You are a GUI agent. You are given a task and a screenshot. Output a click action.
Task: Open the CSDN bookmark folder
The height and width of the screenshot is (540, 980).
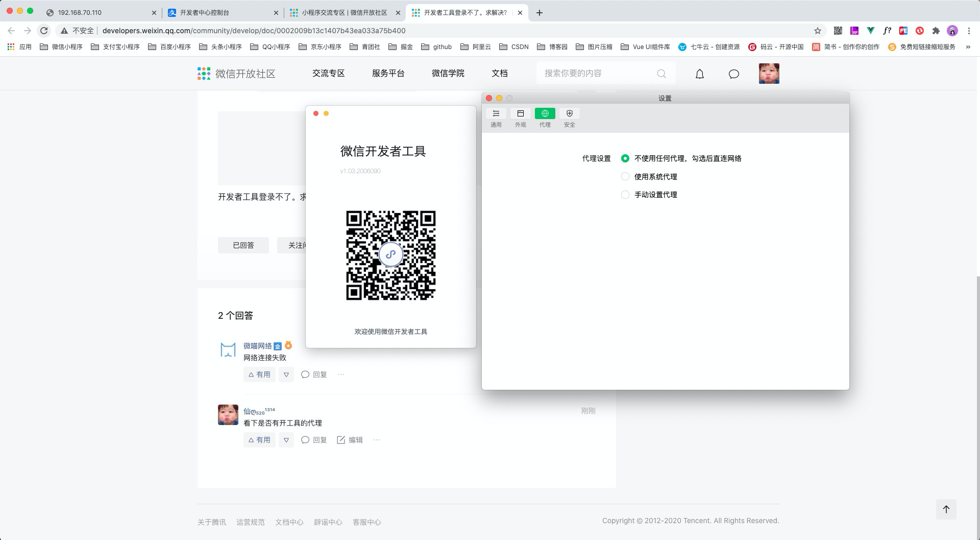point(514,47)
